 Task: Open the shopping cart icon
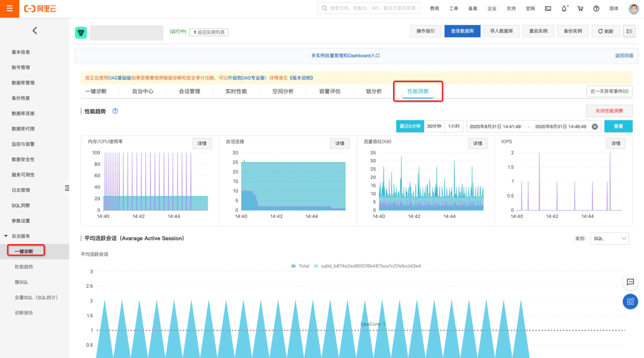580,9
